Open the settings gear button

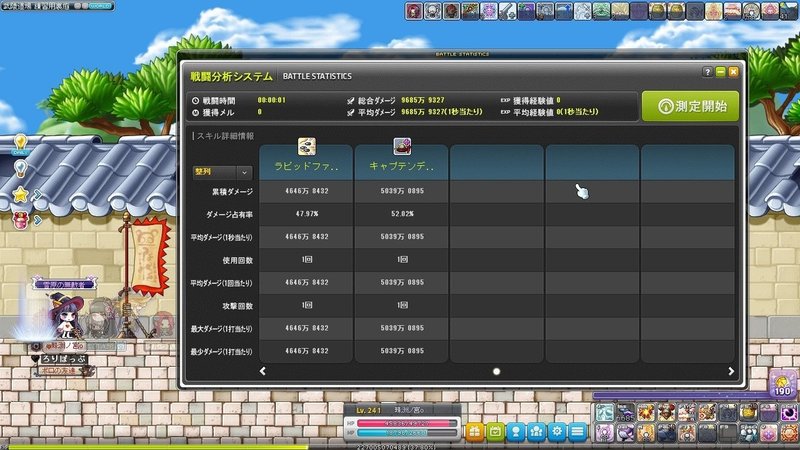557,432
